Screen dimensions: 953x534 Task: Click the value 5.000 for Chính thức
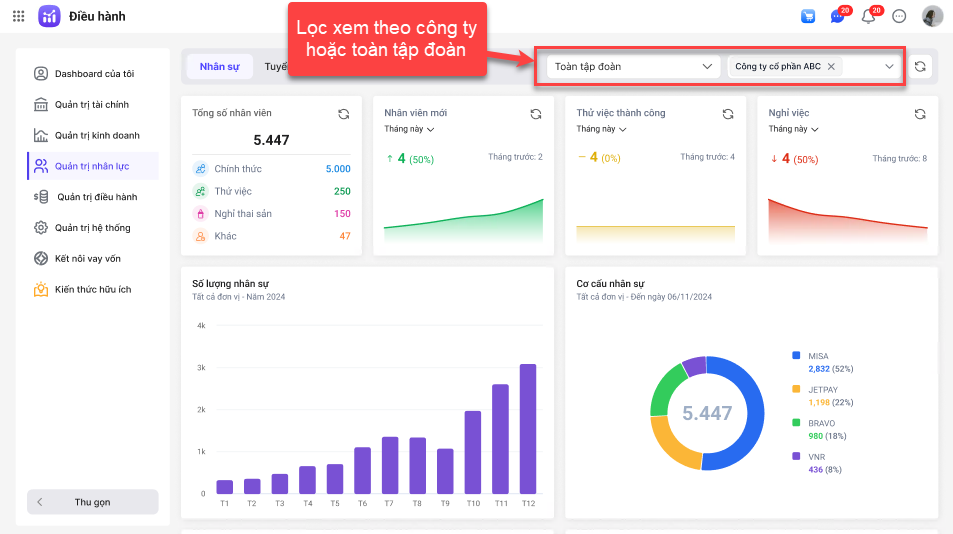click(x=338, y=169)
